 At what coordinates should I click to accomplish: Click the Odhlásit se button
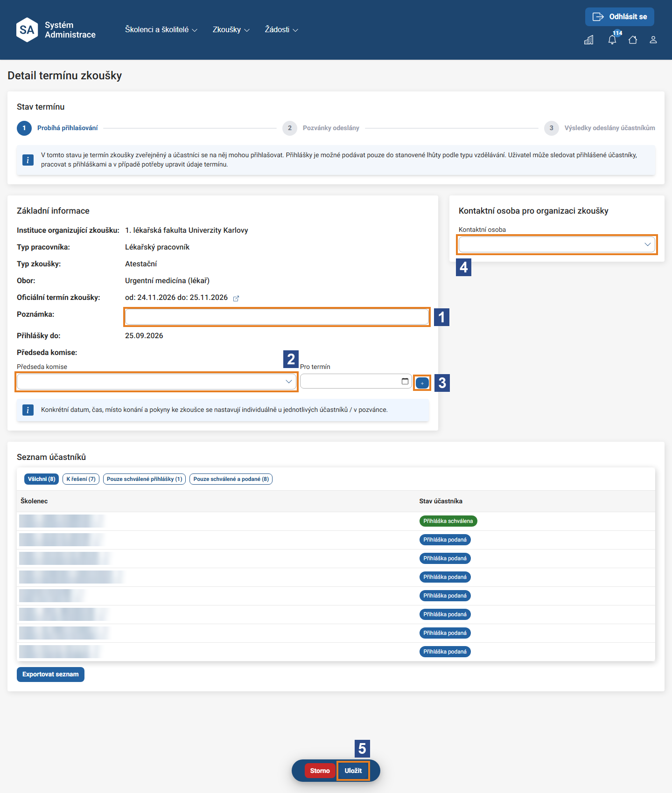[x=620, y=17]
